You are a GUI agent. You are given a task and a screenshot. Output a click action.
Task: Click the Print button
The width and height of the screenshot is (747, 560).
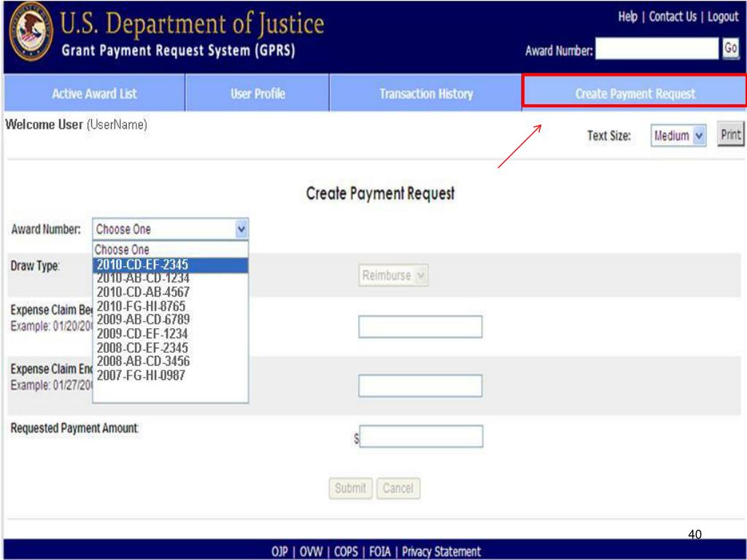tap(730, 135)
